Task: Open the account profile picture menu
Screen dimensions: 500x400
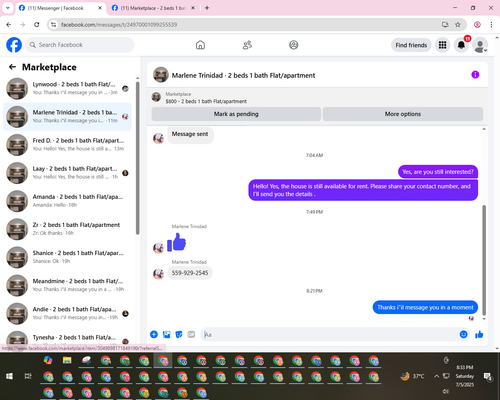Action: click(x=480, y=45)
